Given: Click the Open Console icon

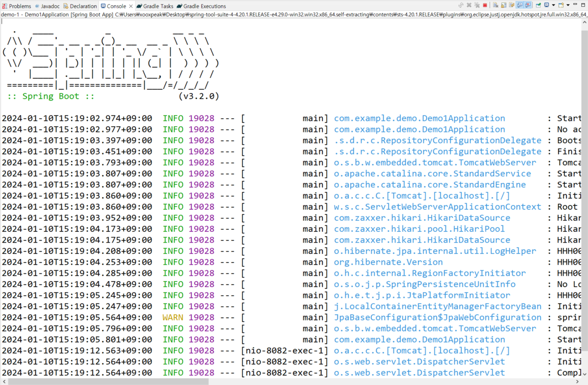Looking at the screenshot, I should pyautogui.click(x=561, y=5).
